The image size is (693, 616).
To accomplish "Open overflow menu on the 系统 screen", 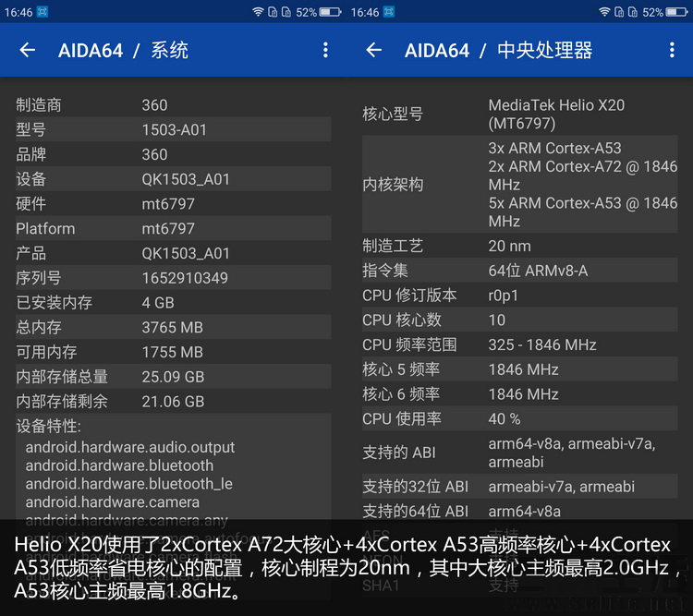I will point(325,50).
